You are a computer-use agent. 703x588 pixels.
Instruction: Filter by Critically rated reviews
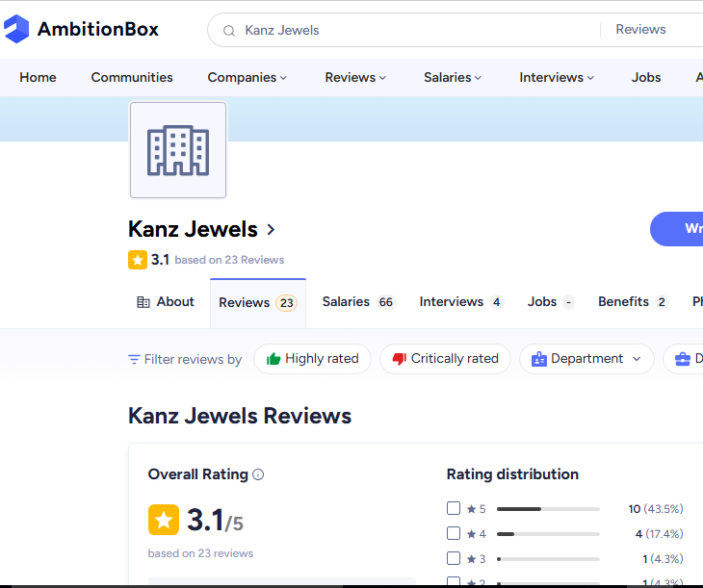(x=445, y=359)
